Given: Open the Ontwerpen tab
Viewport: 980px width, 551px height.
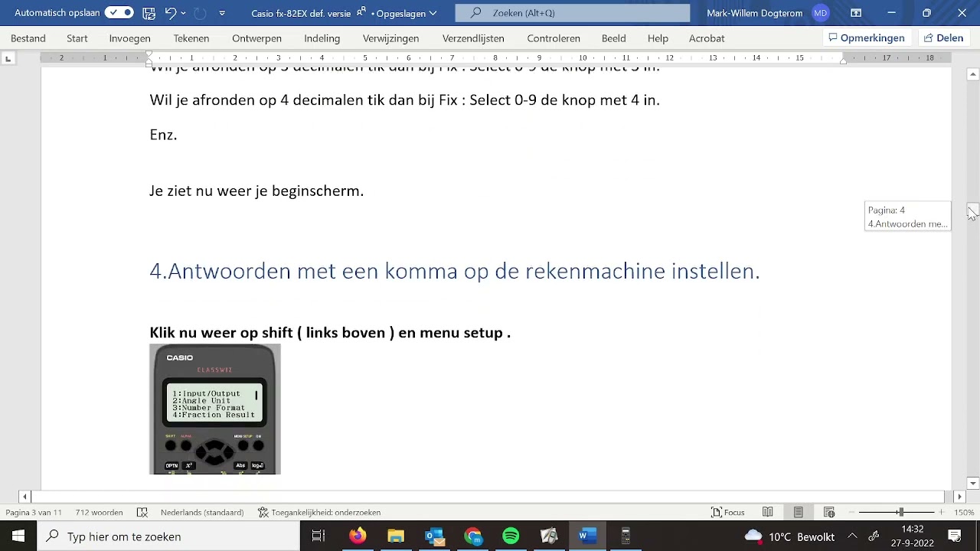Looking at the screenshot, I should point(256,38).
